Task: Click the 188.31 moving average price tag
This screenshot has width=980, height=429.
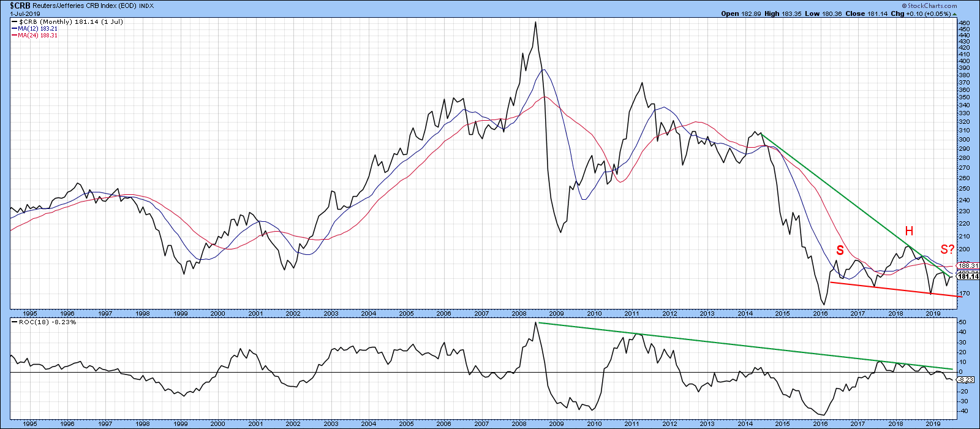Action: 967,266
